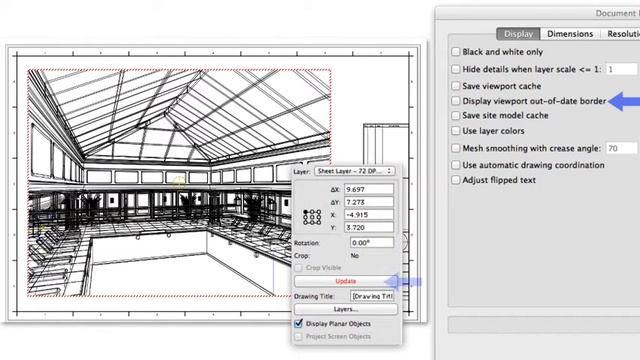
Task: Enable Black and white only checkbox
Action: tap(456, 52)
